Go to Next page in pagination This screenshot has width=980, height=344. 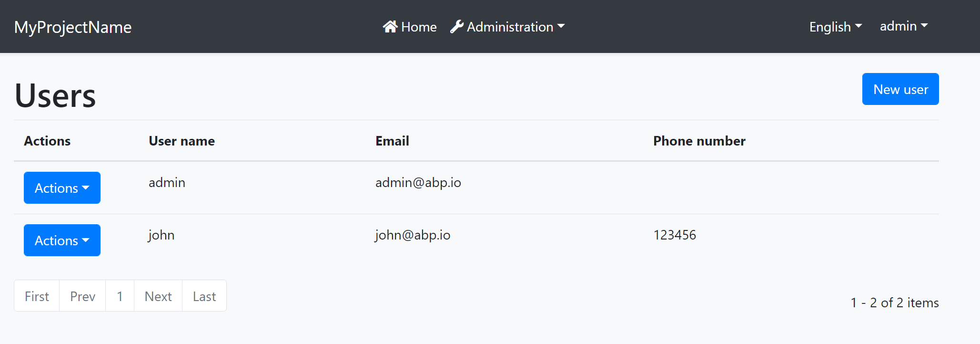pos(158,296)
